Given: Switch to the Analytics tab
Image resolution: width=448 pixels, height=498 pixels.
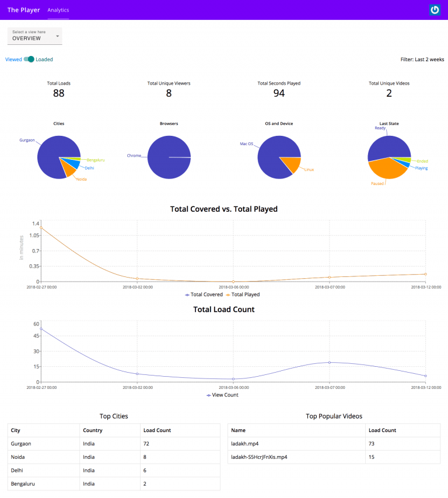Looking at the screenshot, I should tap(58, 10).
